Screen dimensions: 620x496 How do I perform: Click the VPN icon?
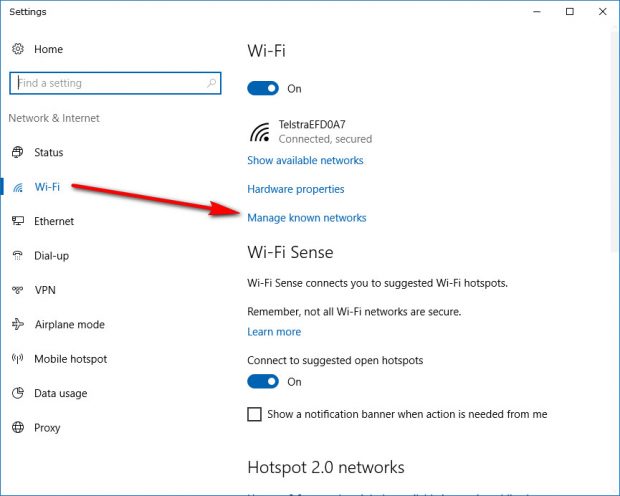tap(17, 290)
